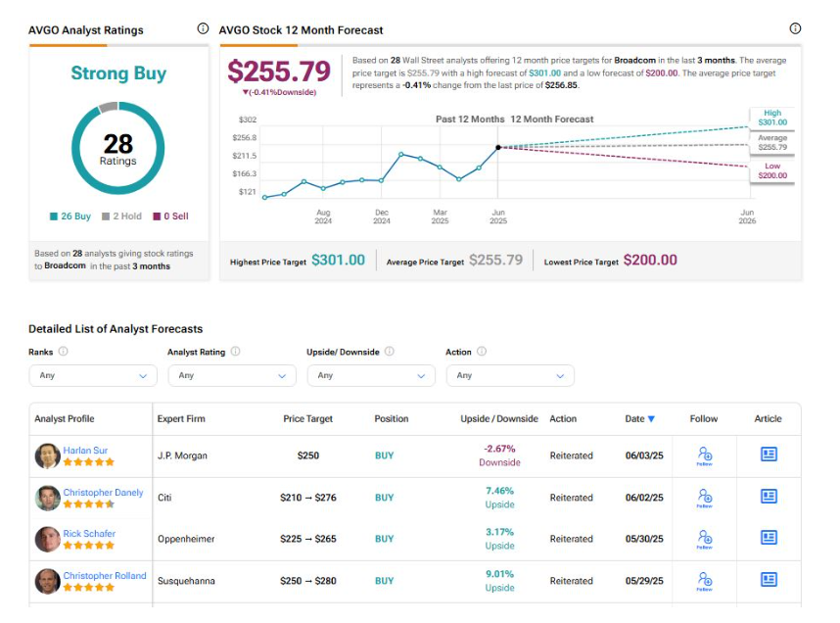The width and height of the screenshot is (840, 623).
Task: Click the 06/03/25 date cell
Action: [644, 455]
